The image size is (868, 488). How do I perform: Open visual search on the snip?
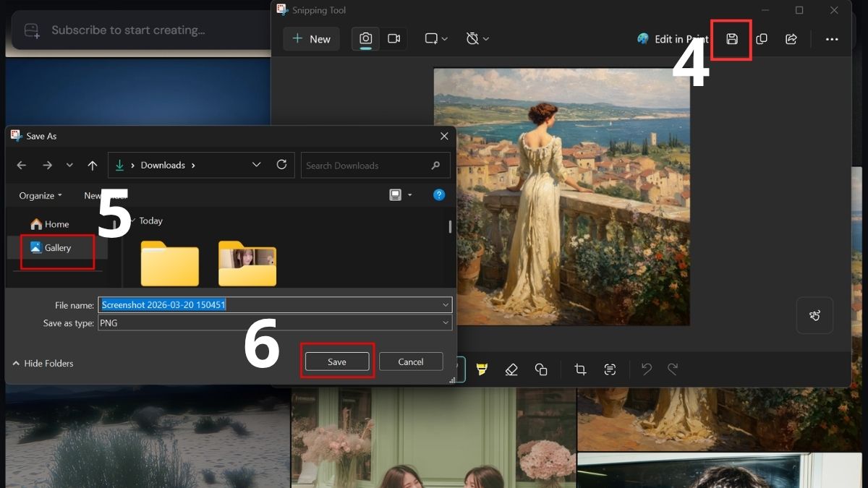click(x=814, y=315)
